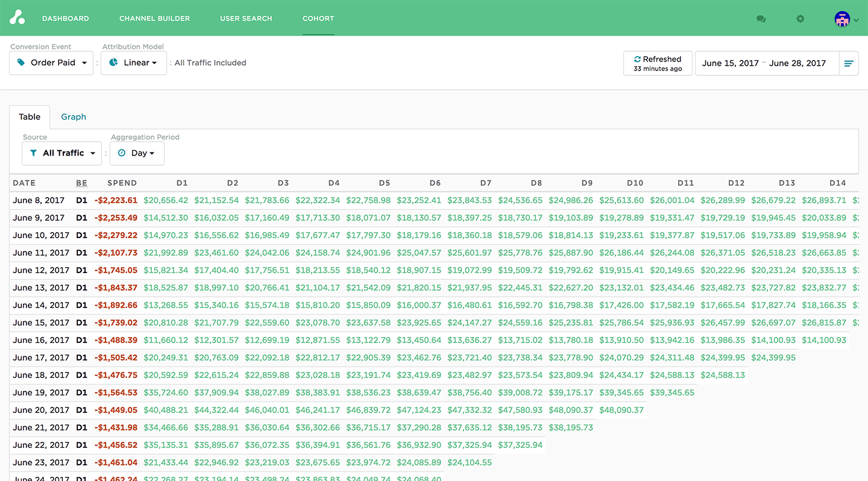Viewport: 868px width, 481px height.
Task: Open the settings gear icon
Action: point(800,19)
